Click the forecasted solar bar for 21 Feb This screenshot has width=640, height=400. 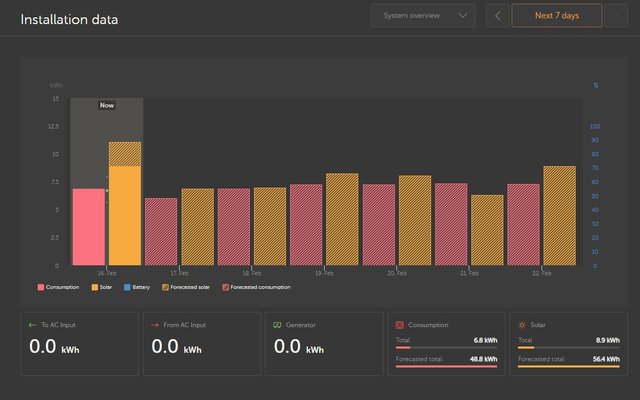tap(487, 230)
